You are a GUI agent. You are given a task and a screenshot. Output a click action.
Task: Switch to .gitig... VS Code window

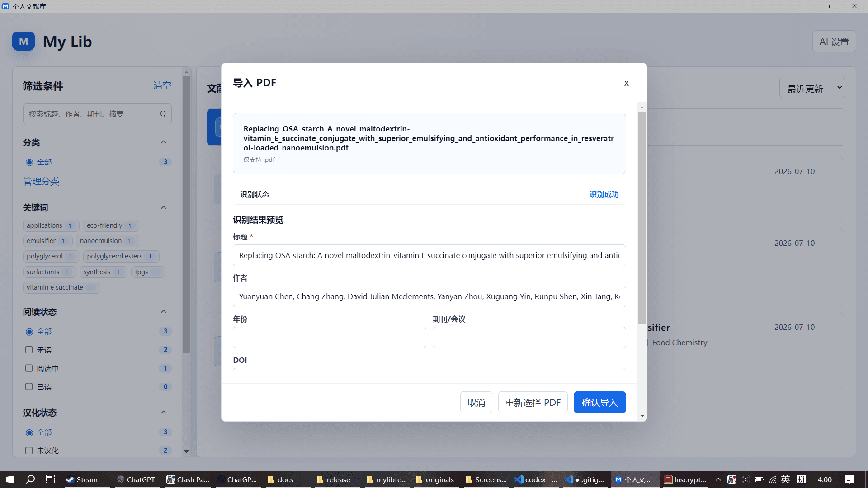coord(585,479)
